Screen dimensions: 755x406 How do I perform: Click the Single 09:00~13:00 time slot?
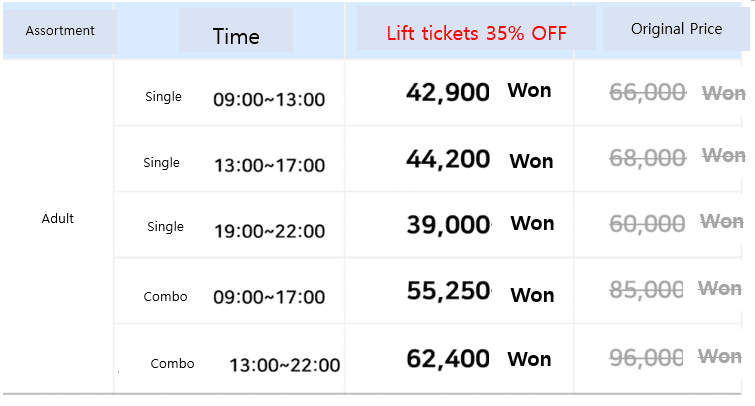[235, 98]
